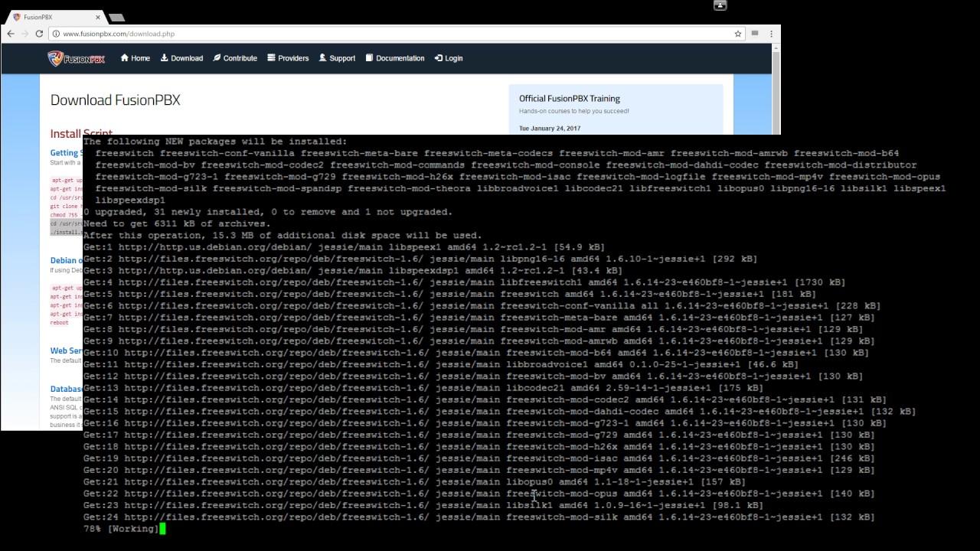Click the browser page scrollbar up arrow
This screenshot has height=551, width=980.
point(776,47)
